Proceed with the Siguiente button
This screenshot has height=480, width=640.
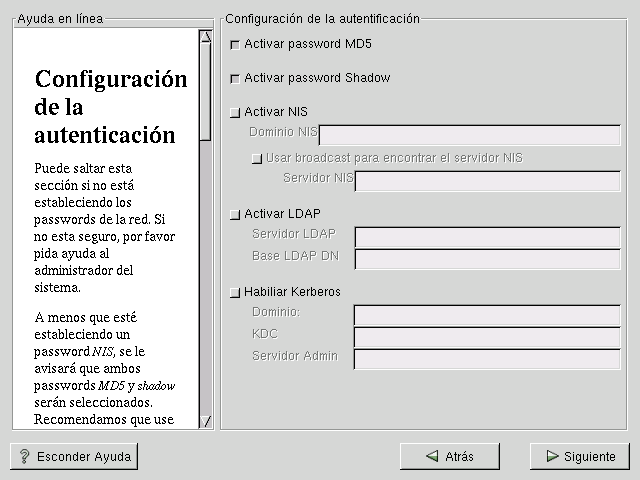point(579,456)
